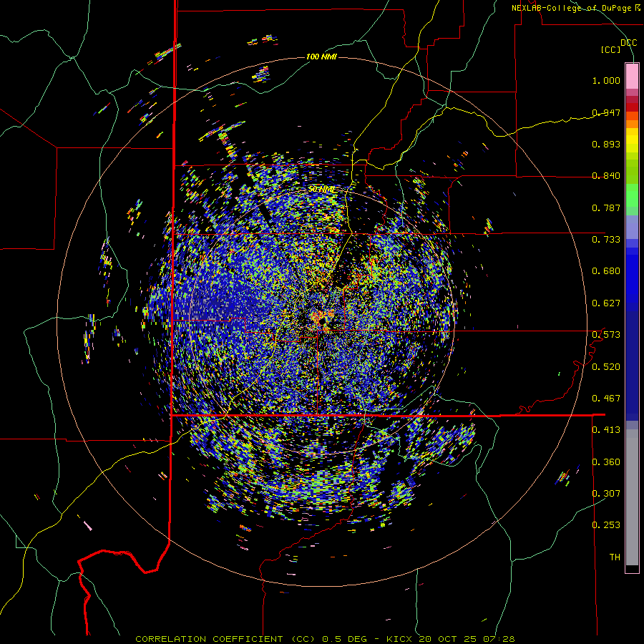Click the 100 NMI range ring label

click(321, 57)
